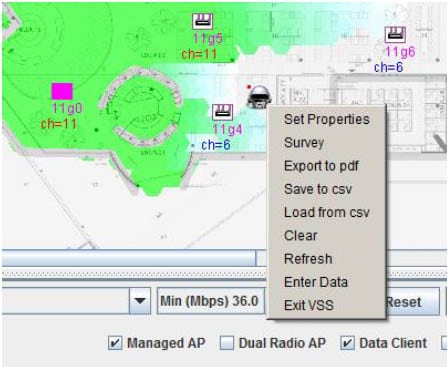Click the Min (Mbps) 36.0 field

coord(211,301)
